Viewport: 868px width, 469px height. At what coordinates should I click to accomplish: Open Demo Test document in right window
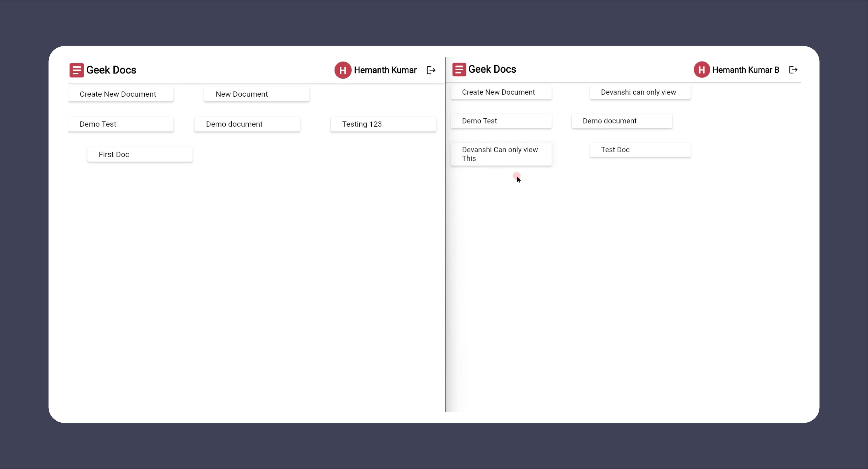501,121
